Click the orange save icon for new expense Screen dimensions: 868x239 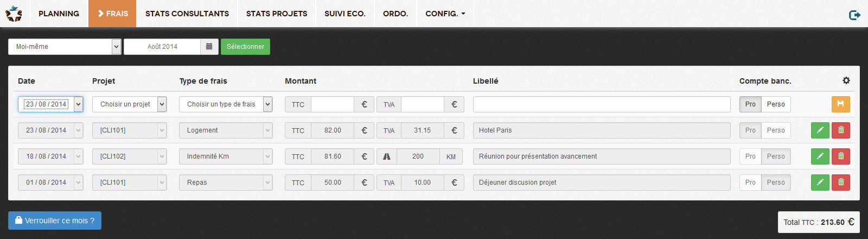coord(840,104)
